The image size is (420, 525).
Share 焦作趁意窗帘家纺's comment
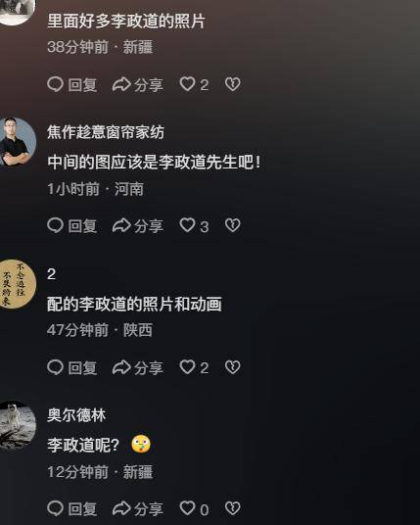(x=137, y=225)
